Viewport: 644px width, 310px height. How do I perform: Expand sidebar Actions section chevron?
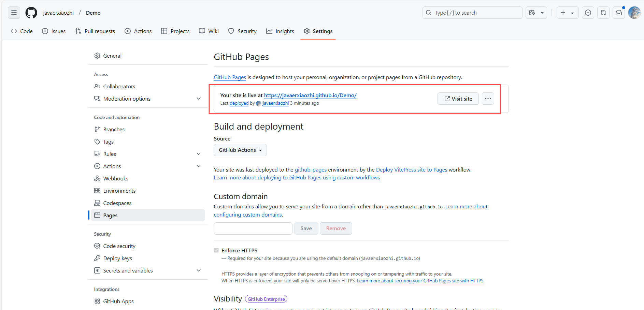tap(199, 166)
